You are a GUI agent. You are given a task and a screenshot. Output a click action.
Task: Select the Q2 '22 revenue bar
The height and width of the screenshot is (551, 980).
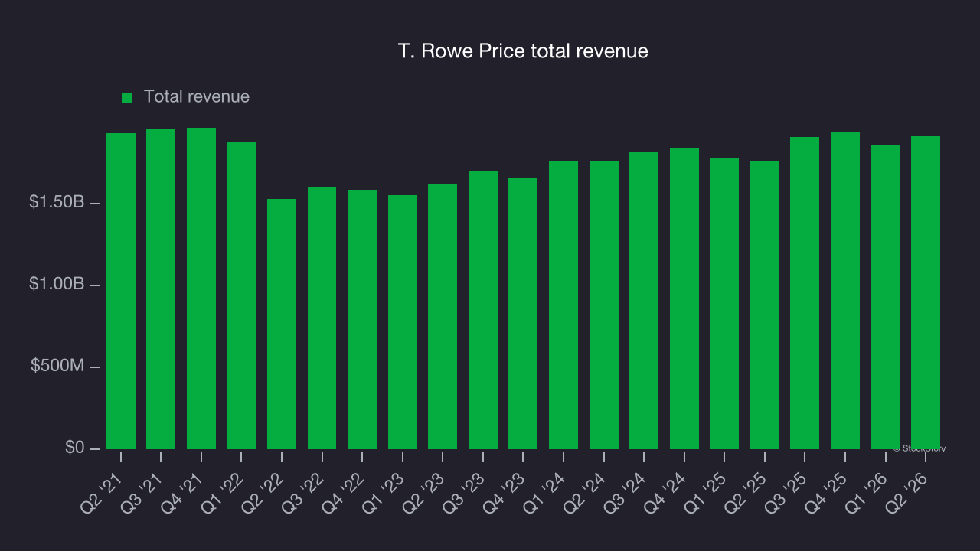282,324
